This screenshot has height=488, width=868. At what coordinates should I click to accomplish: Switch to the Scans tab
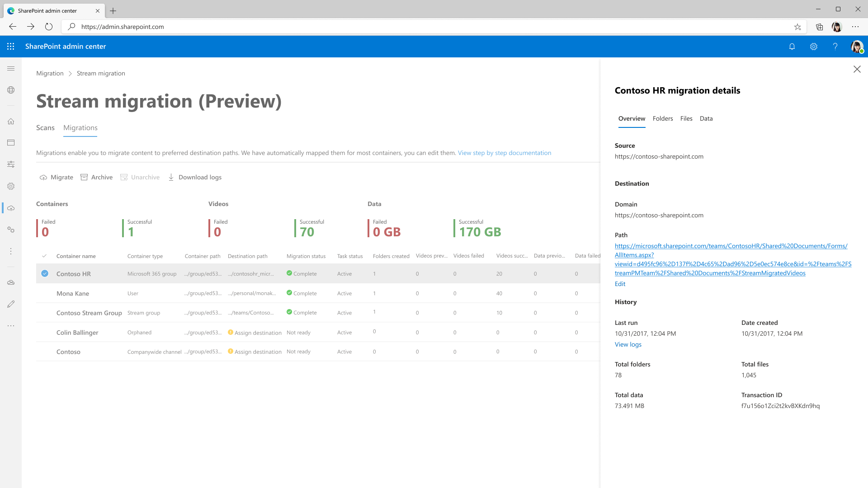(x=45, y=127)
